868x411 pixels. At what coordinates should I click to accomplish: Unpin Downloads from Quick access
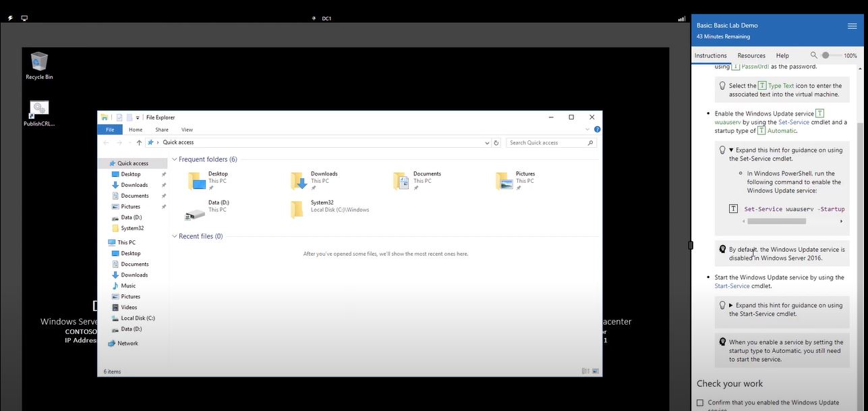click(x=164, y=184)
